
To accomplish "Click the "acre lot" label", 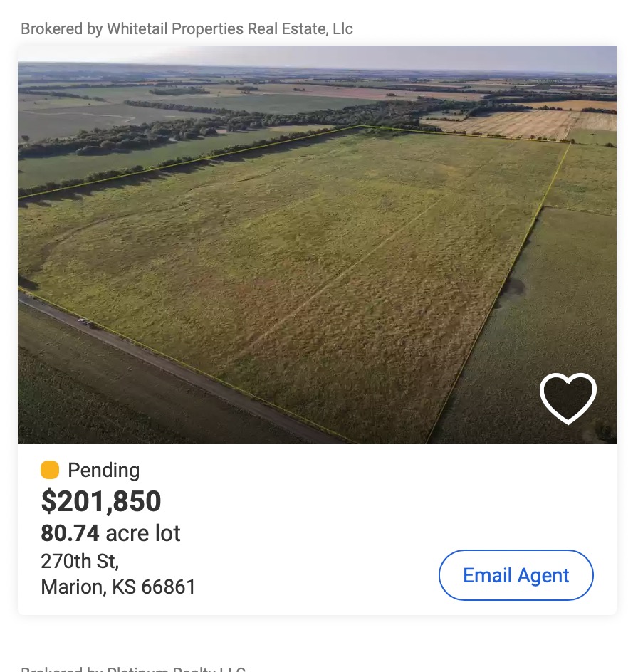I will click(x=143, y=533).
